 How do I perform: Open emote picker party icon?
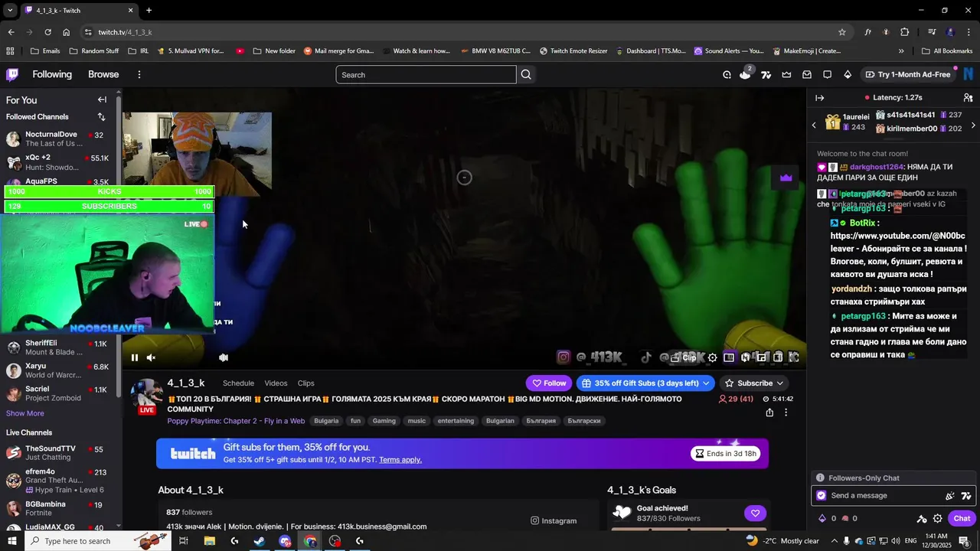[950, 496]
